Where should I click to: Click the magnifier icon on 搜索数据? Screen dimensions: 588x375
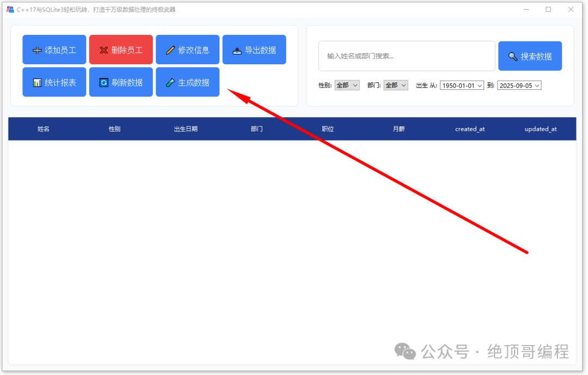point(513,56)
